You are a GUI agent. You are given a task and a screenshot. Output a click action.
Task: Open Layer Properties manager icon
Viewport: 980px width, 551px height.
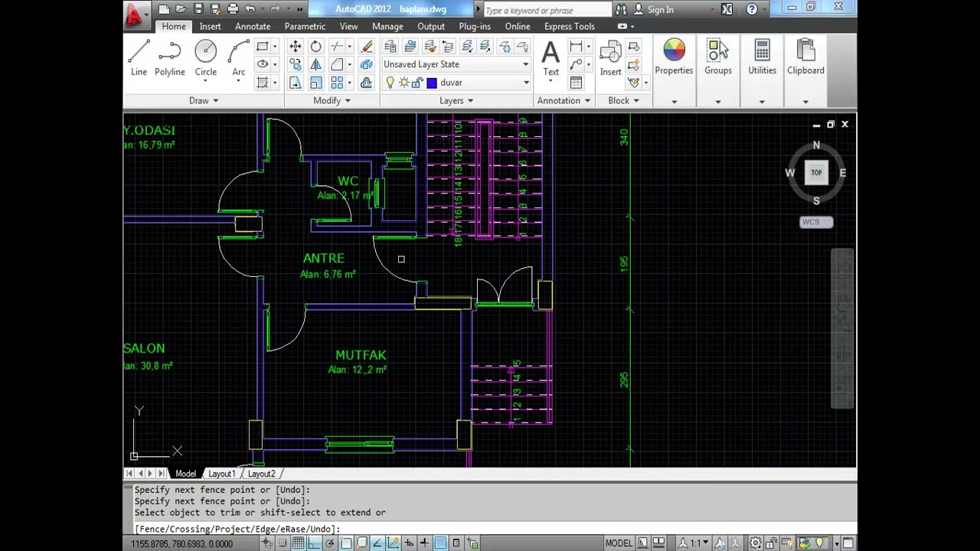[x=390, y=47]
